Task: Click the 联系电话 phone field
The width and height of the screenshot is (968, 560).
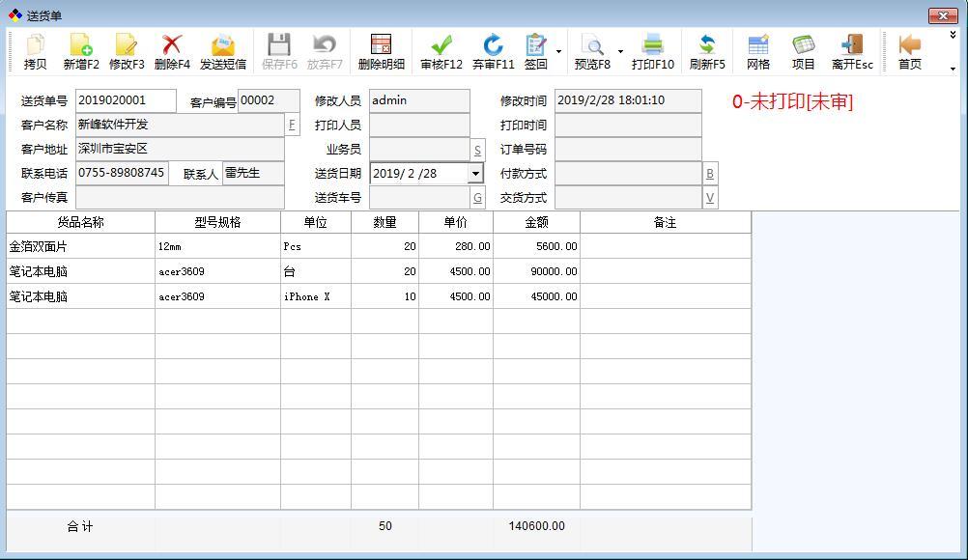Action: coord(122,173)
